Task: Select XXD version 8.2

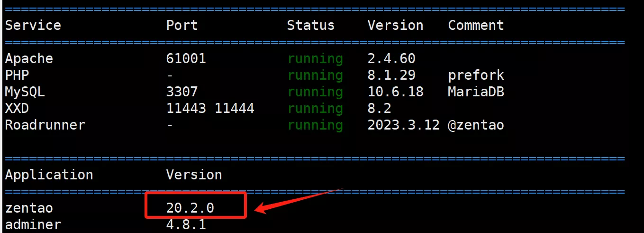Action: (380, 108)
